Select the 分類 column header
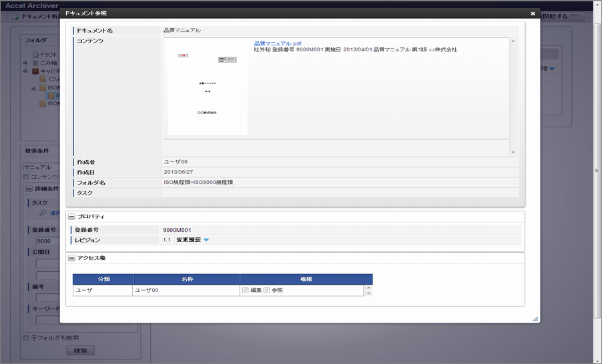The image size is (602, 364). coord(103,279)
